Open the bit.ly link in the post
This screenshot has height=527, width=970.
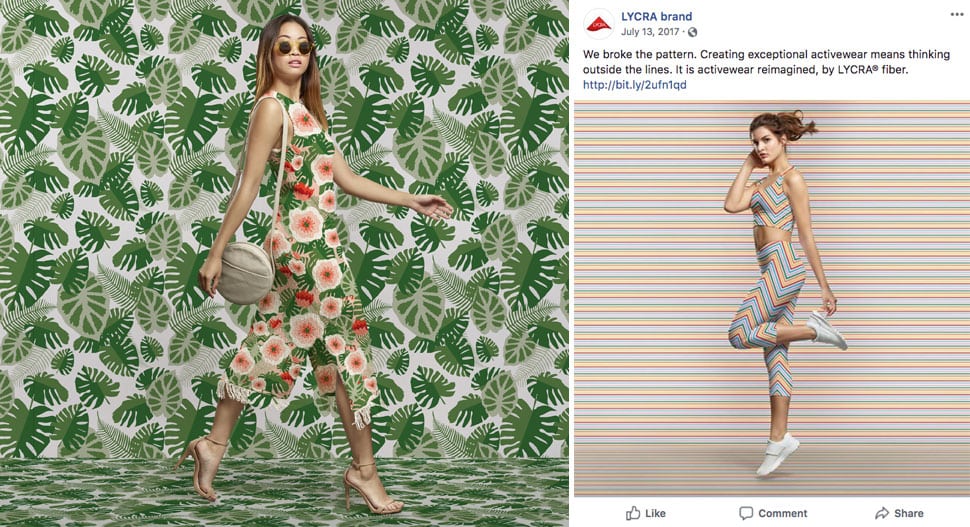(x=634, y=85)
